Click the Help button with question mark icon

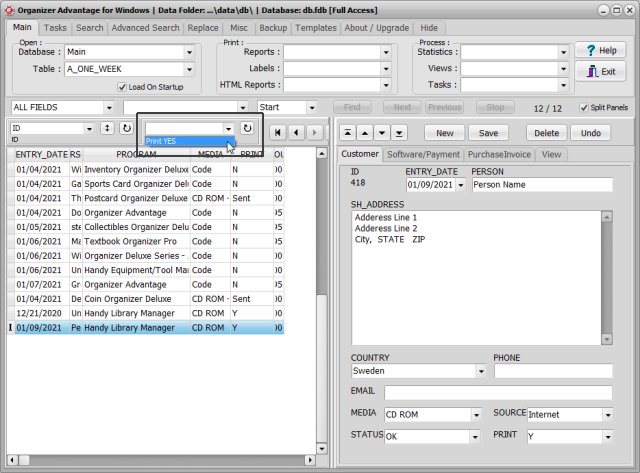click(600, 51)
